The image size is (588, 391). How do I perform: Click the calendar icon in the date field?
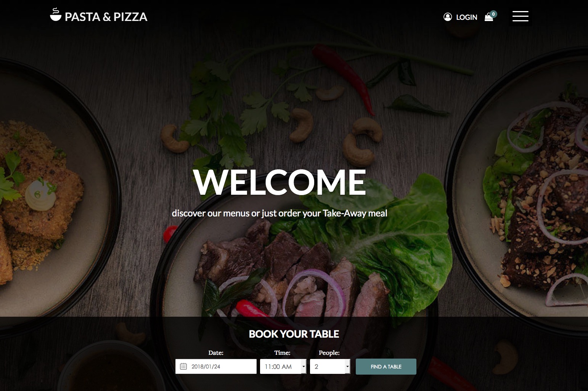[x=183, y=366]
